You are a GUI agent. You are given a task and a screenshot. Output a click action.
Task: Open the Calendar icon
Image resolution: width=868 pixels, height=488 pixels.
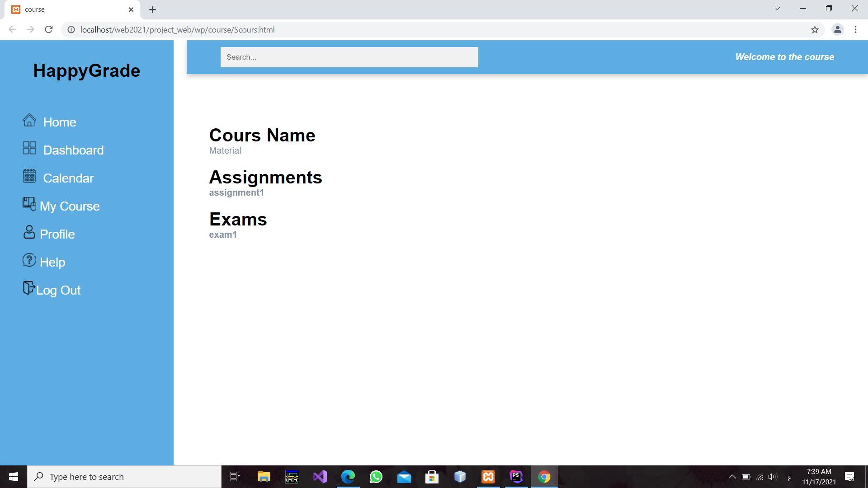click(x=29, y=176)
